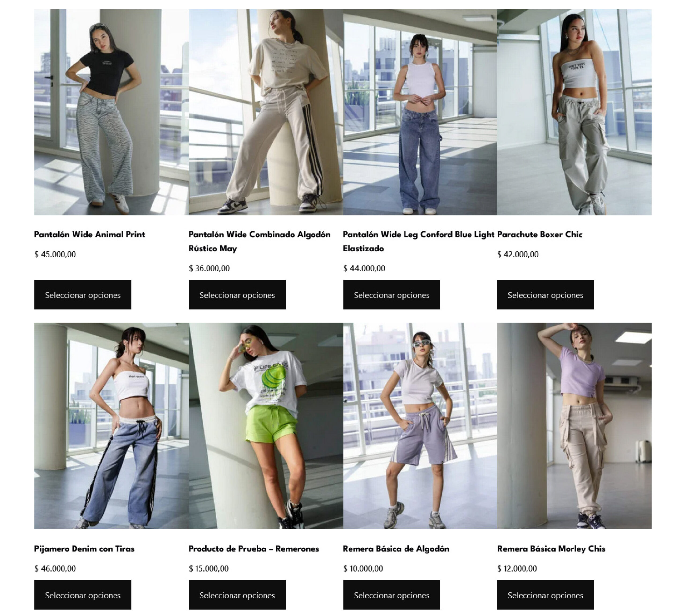
Task: Open the Producto de Prueba – Remerones title
Action: pyautogui.click(x=254, y=549)
